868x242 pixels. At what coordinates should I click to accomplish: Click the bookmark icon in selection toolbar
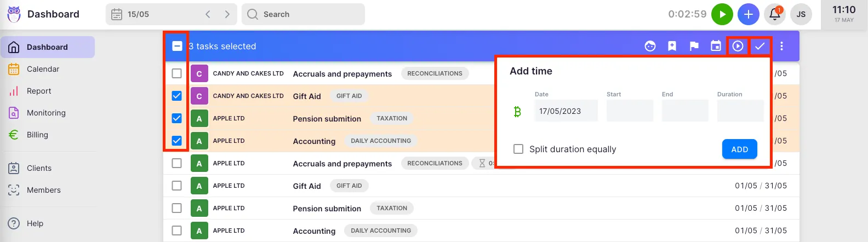click(x=672, y=47)
